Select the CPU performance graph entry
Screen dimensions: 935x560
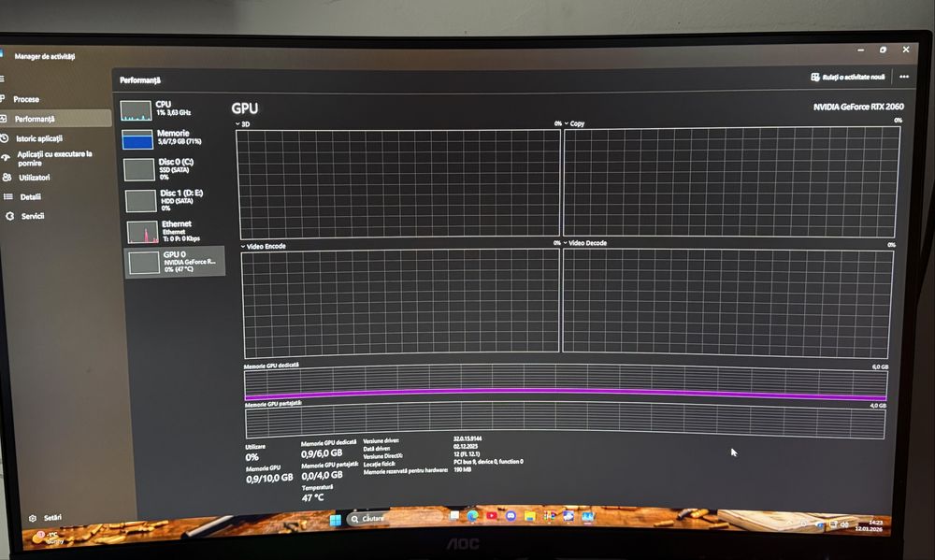click(x=172, y=109)
